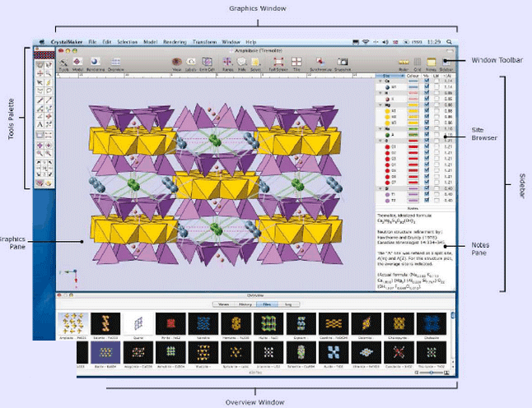532x408 pixels.
Task: Select the lasso tool in Tools Palette
Action: click(49, 90)
